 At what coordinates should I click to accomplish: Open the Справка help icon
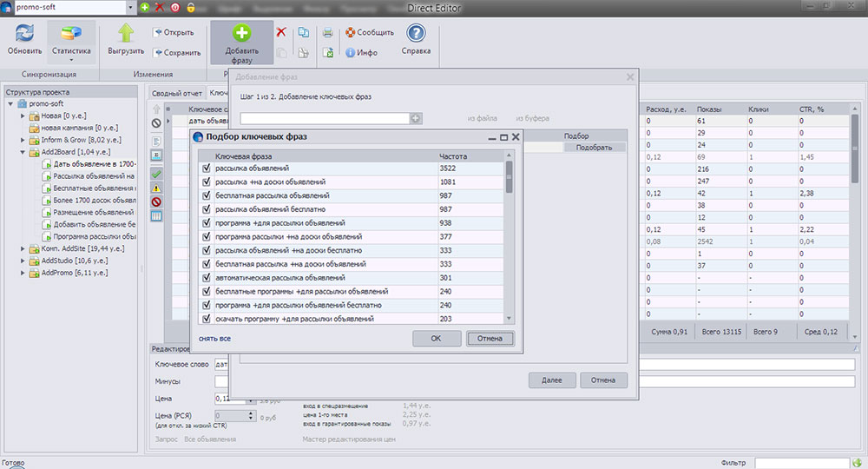coord(416,34)
